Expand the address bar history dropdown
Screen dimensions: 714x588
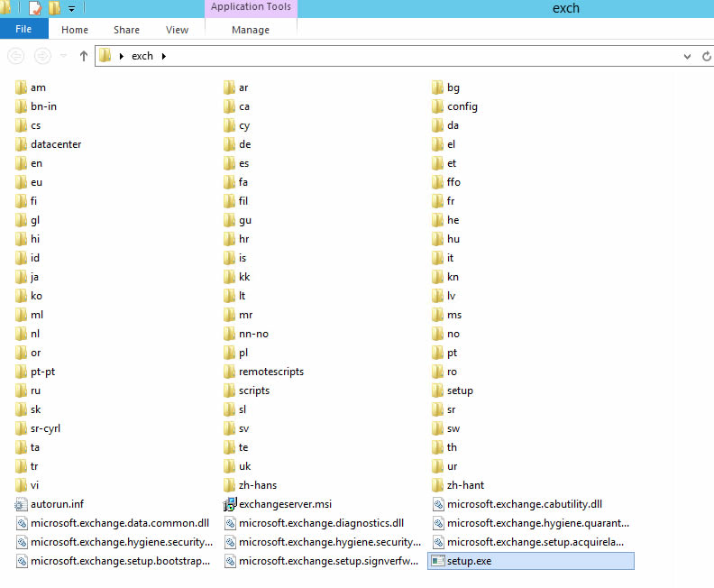687,57
